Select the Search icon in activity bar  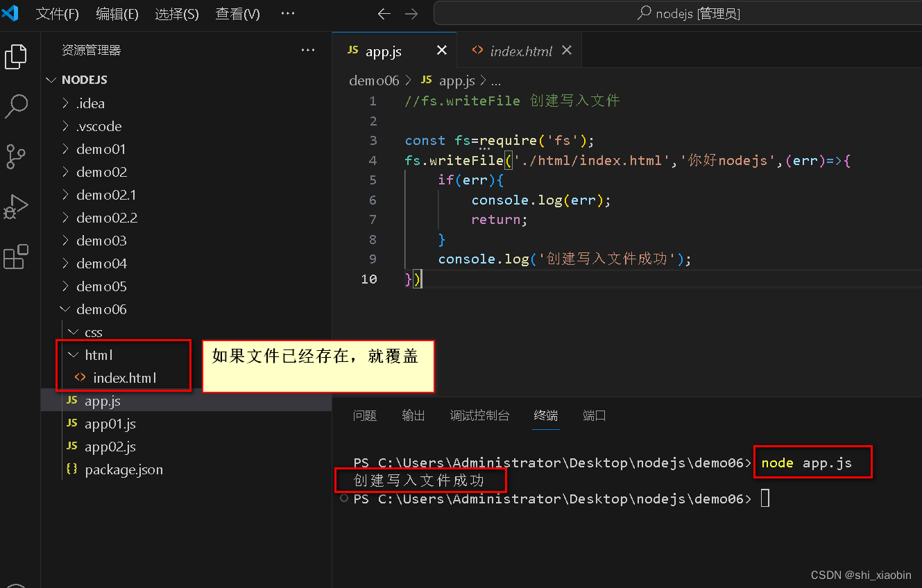point(16,106)
